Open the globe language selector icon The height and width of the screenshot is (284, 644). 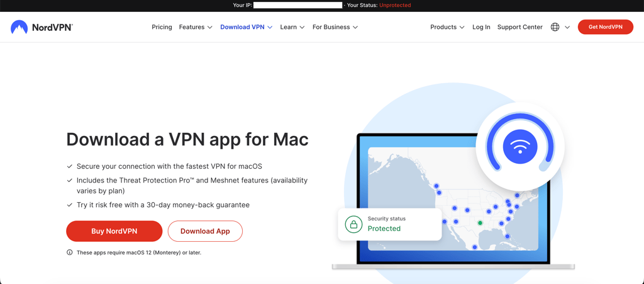(555, 27)
